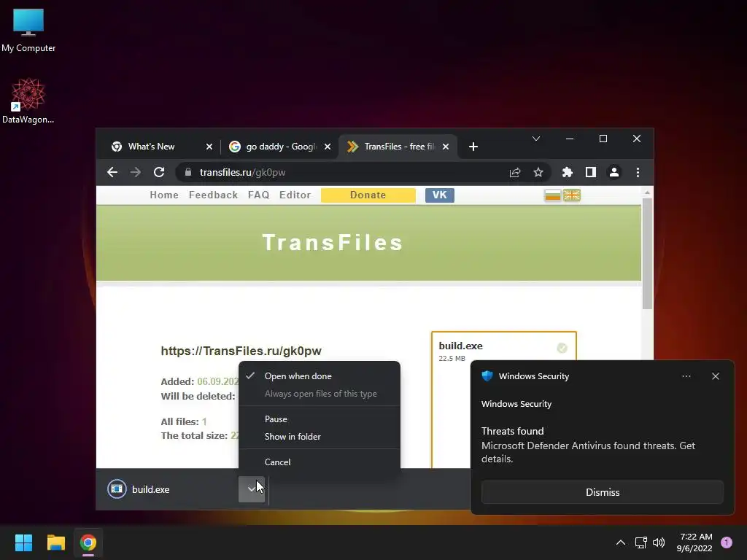The image size is (747, 560).
Task: Click the build.exe check mark icon
Action: [562, 348]
